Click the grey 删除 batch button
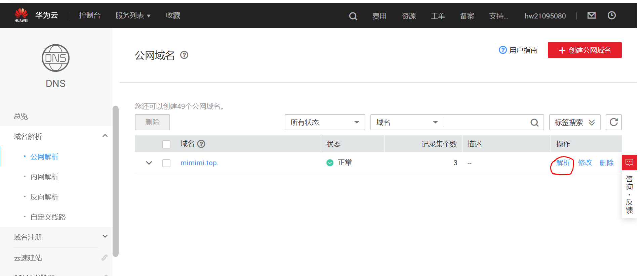Image resolution: width=644 pixels, height=276 pixels. (152, 122)
